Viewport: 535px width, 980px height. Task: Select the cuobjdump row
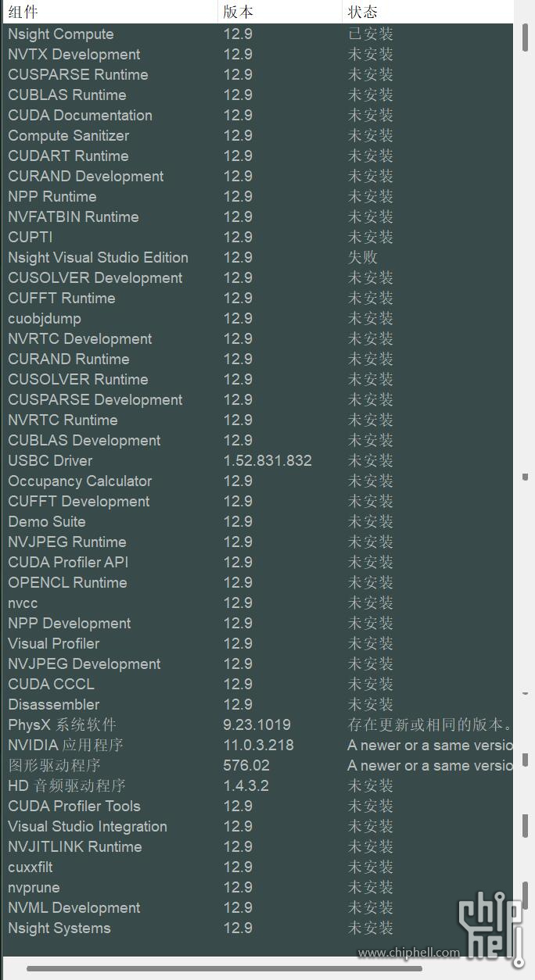coord(258,319)
